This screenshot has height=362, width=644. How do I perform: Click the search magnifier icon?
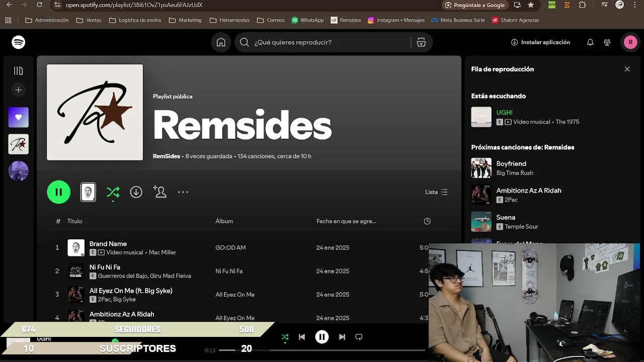245,42
